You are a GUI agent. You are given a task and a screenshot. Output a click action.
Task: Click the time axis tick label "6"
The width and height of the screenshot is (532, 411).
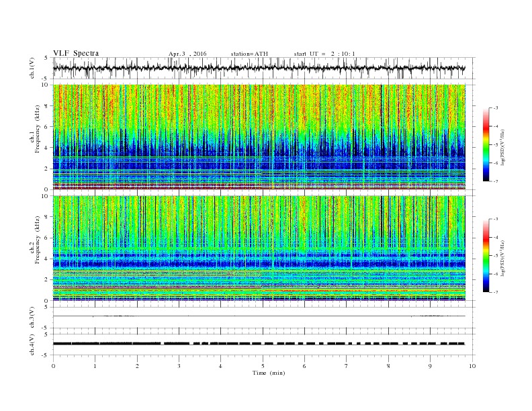click(x=304, y=366)
